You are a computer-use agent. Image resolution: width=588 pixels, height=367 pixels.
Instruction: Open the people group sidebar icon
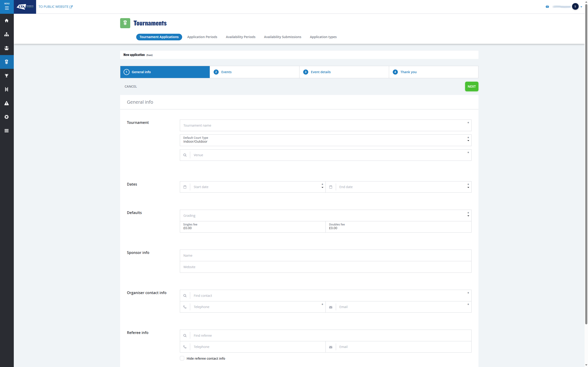click(x=7, y=48)
